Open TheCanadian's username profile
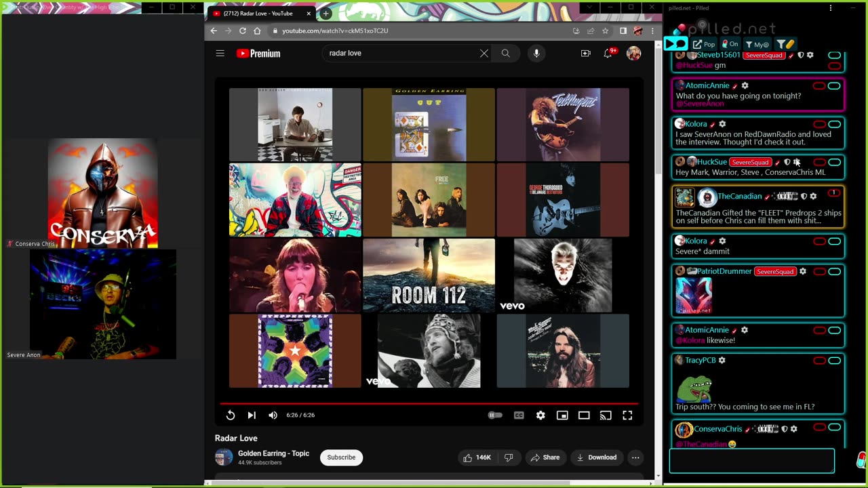Image resolution: width=868 pixels, height=488 pixels. click(x=740, y=197)
